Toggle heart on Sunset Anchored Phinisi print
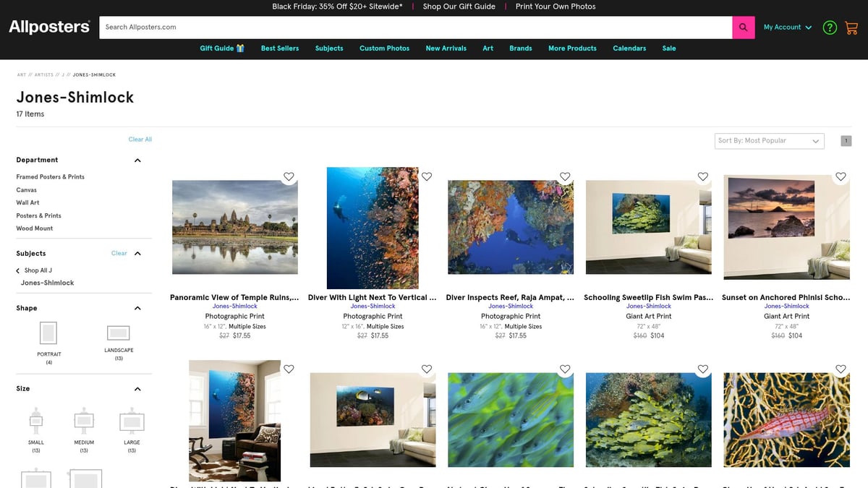 click(841, 176)
